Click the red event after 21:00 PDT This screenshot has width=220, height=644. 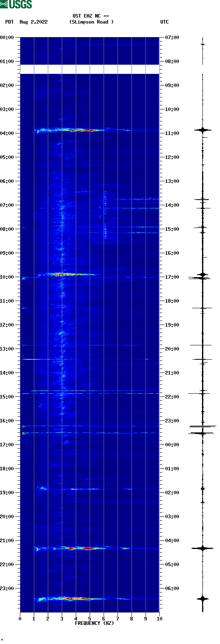click(x=82, y=548)
